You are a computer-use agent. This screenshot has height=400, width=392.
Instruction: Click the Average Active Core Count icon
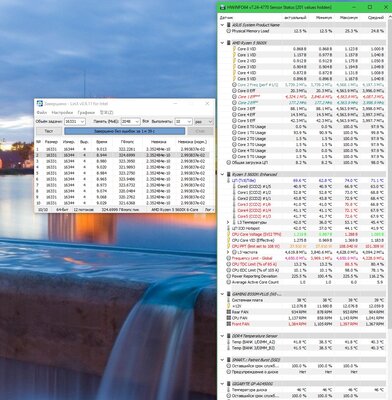[x=228, y=282]
